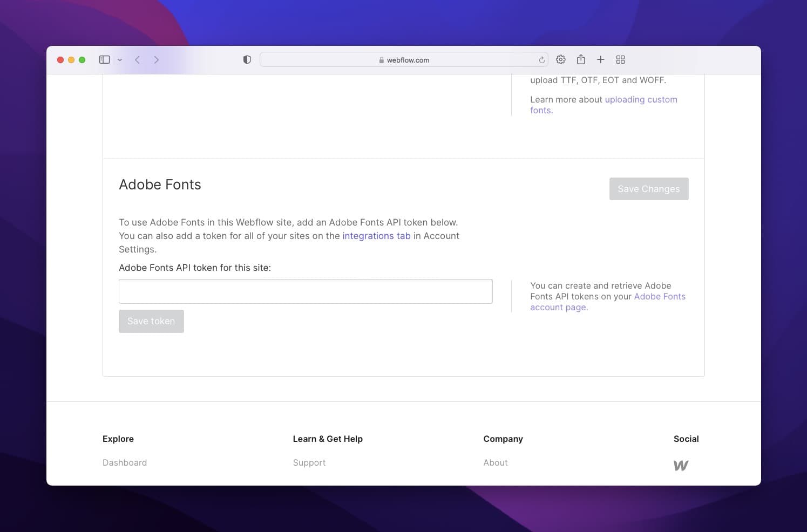Open a new tab with plus icon
This screenshot has height=532, width=807.
point(600,59)
